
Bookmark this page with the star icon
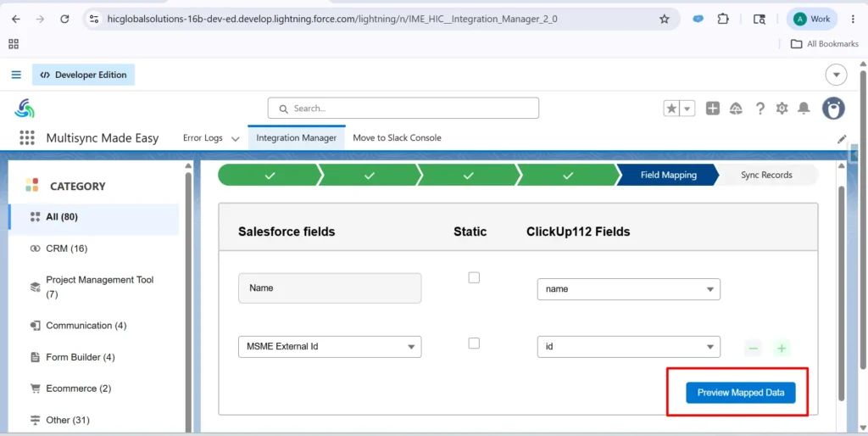click(665, 19)
